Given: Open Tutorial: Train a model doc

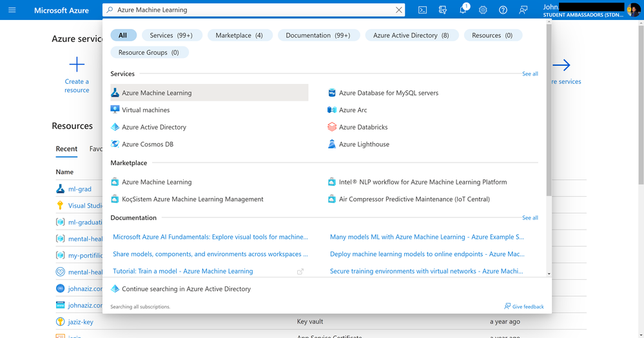Looking at the screenshot, I should [183, 271].
